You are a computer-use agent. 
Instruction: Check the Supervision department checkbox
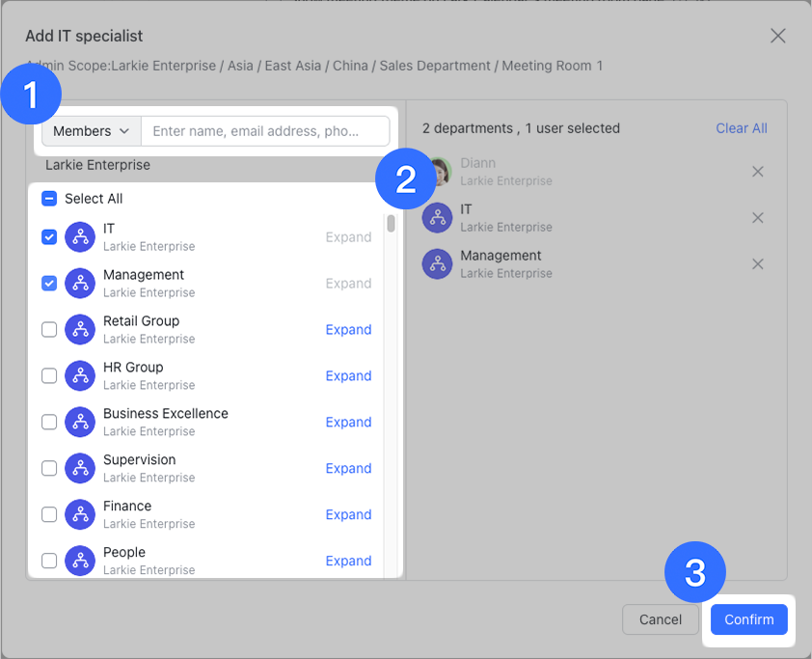click(49, 469)
